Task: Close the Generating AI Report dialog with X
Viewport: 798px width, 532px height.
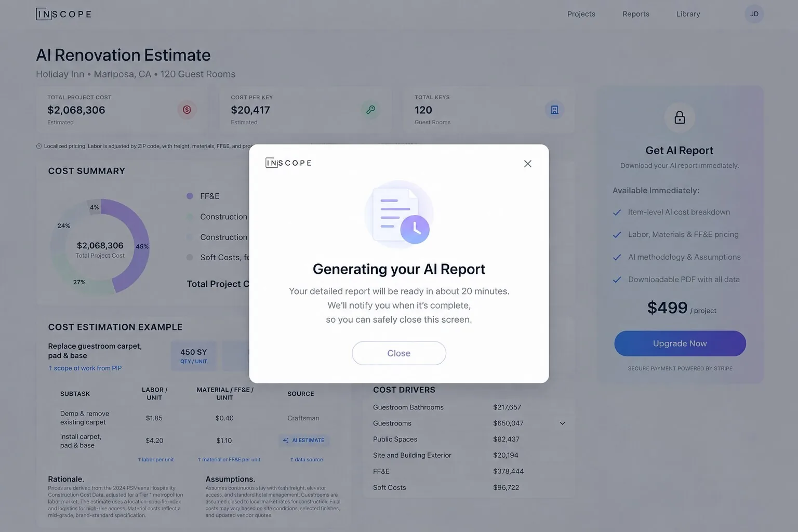Action: click(x=527, y=164)
